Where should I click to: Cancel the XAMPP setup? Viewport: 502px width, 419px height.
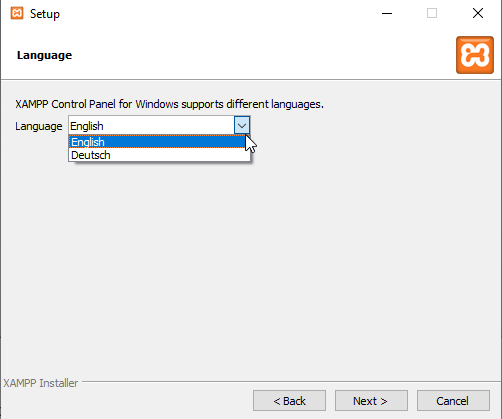point(453,401)
